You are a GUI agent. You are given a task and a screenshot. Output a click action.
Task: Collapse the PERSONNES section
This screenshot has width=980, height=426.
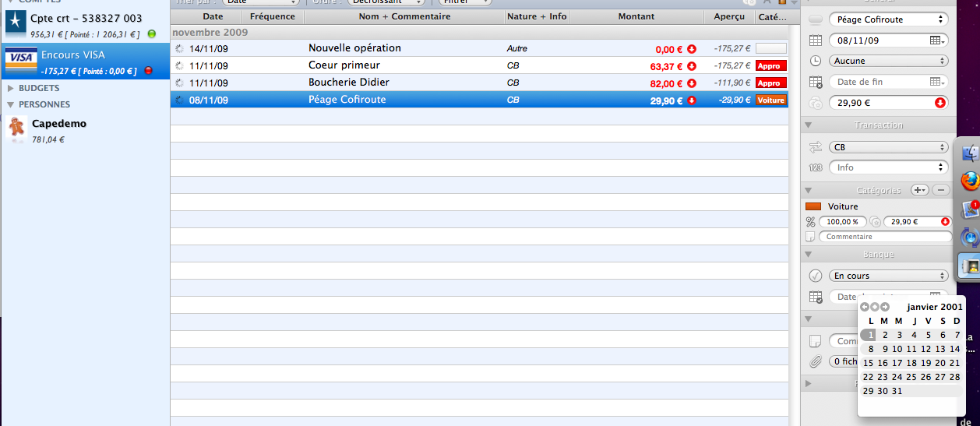pyautogui.click(x=11, y=104)
